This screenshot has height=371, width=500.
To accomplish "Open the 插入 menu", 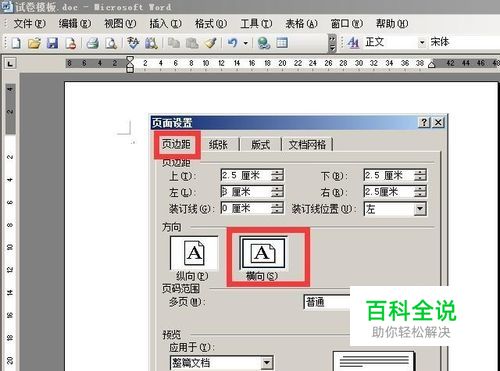I will [165, 24].
